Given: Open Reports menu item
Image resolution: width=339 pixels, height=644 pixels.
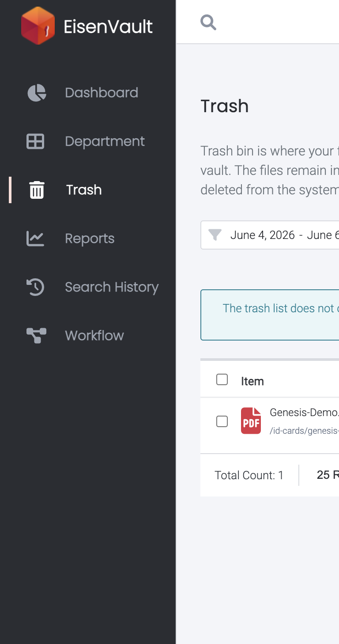Looking at the screenshot, I should [90, 239].
